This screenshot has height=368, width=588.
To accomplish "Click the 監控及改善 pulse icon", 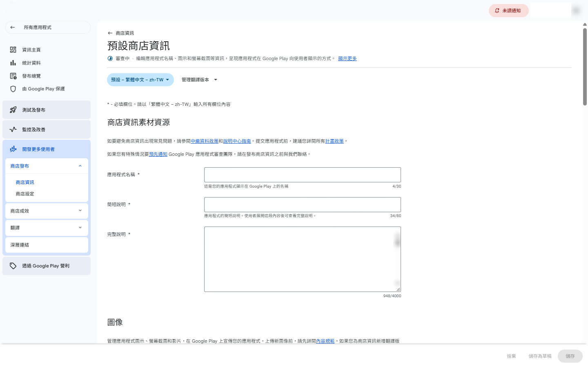I will [x=13, y=130].
